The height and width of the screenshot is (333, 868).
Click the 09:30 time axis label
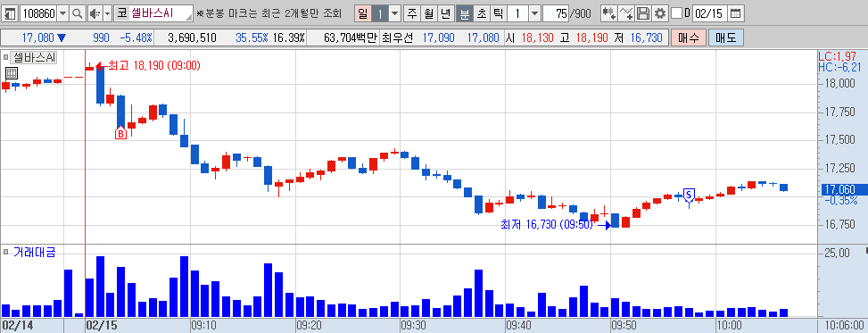[x=414, y=325]
